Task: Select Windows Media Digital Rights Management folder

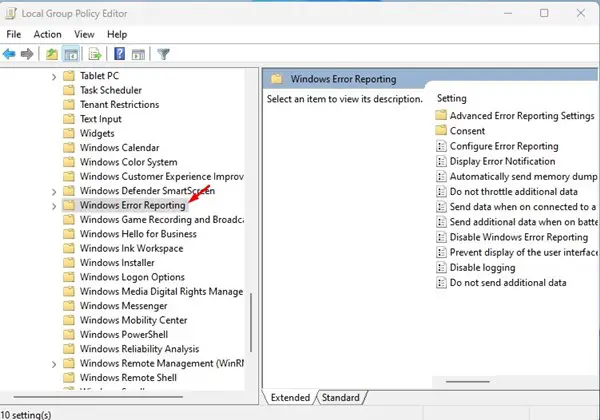Action: tap(161, 291)
